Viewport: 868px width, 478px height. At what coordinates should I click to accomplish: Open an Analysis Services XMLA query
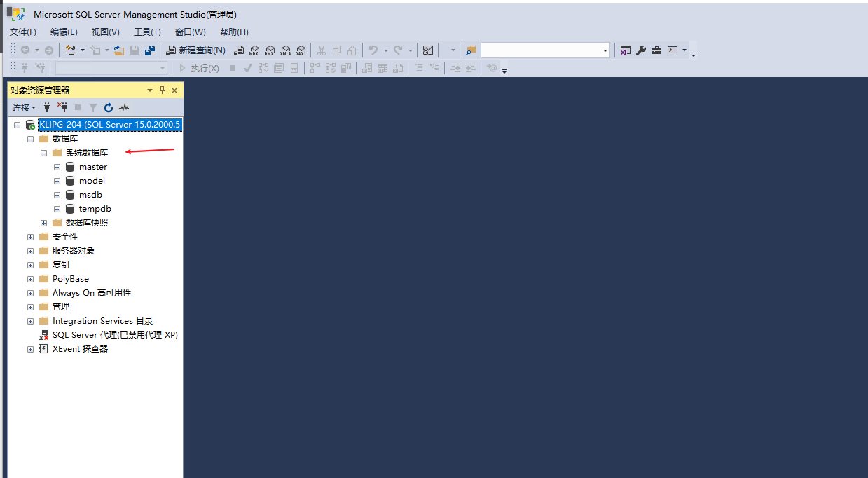pyautogui.click(x=285, y=50)
